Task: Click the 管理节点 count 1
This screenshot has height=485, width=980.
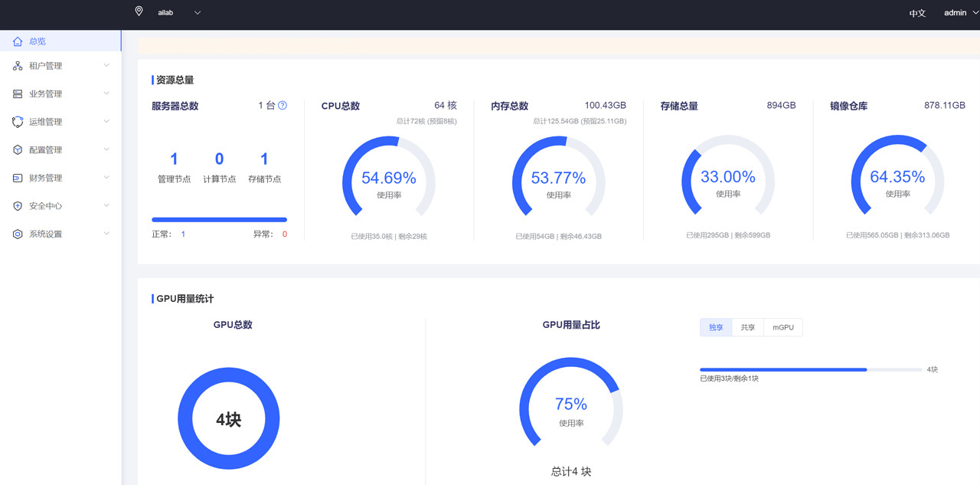Action: 174,159
